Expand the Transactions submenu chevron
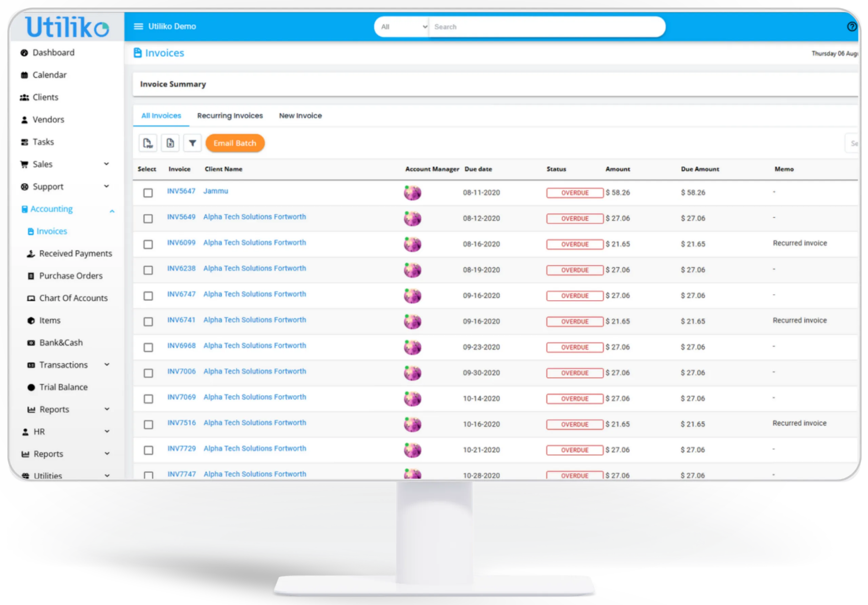The image size is (868, 605). point(107,365)
